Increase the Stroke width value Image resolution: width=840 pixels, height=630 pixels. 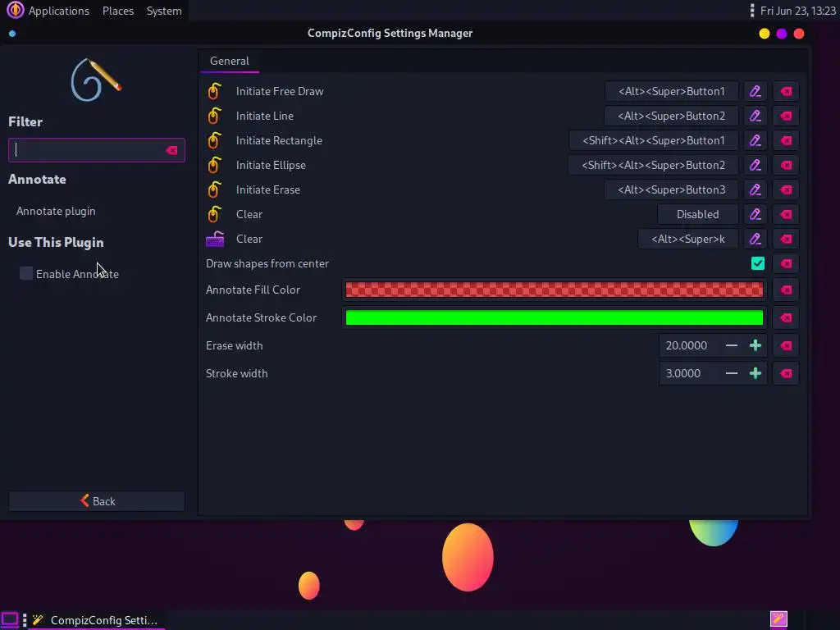coord(756,373)
